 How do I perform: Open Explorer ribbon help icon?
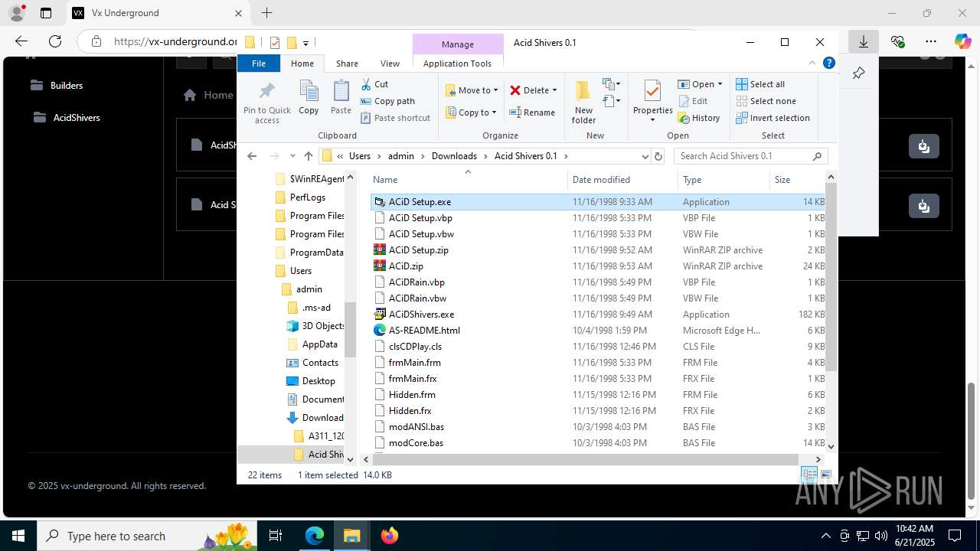pyautogui.click(x=828, y=64)
